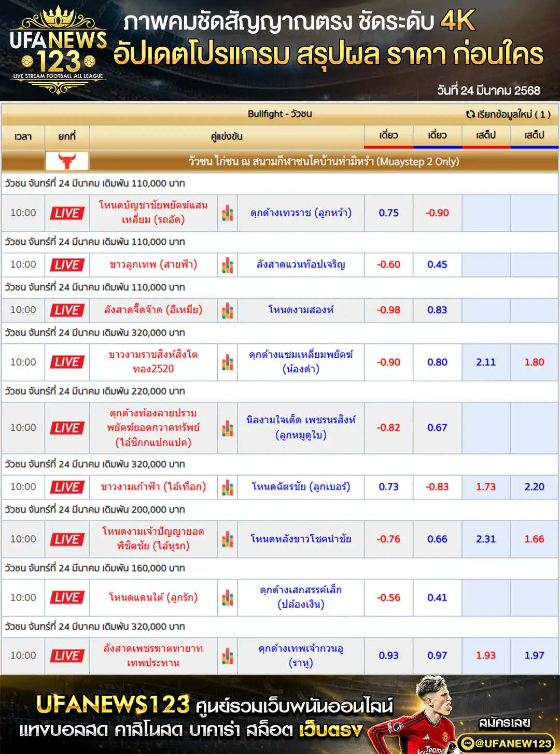Click LIVE badge for ขาวงามเก้าฟ้า (ไอ้เทือก) match
Screen dimensions: 560x754
(67, 487)
